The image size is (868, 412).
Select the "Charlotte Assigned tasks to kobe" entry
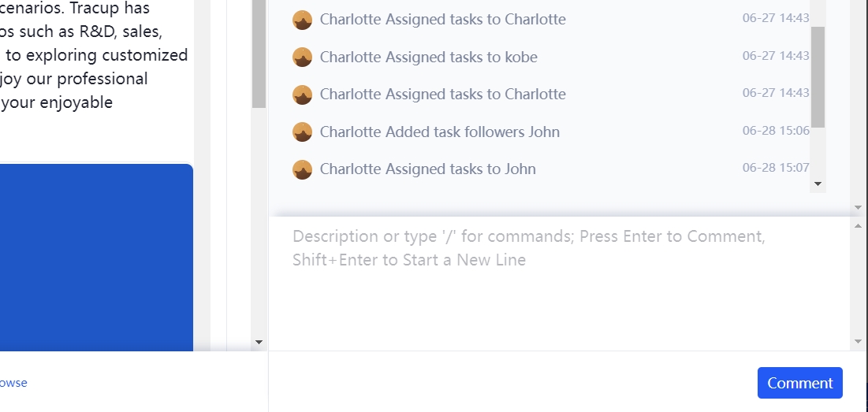click(x=429, y=57)
